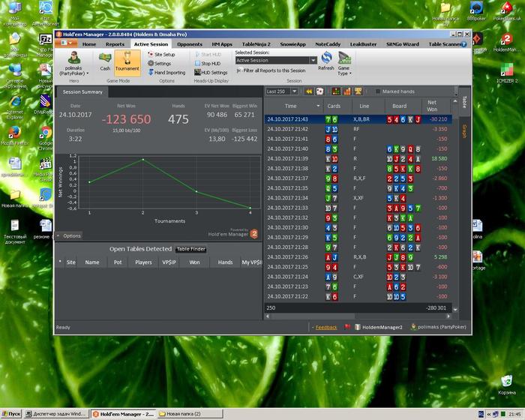Open the SitNGo Wizard tab
Screen dimensions: 525x420
(403, 44)
